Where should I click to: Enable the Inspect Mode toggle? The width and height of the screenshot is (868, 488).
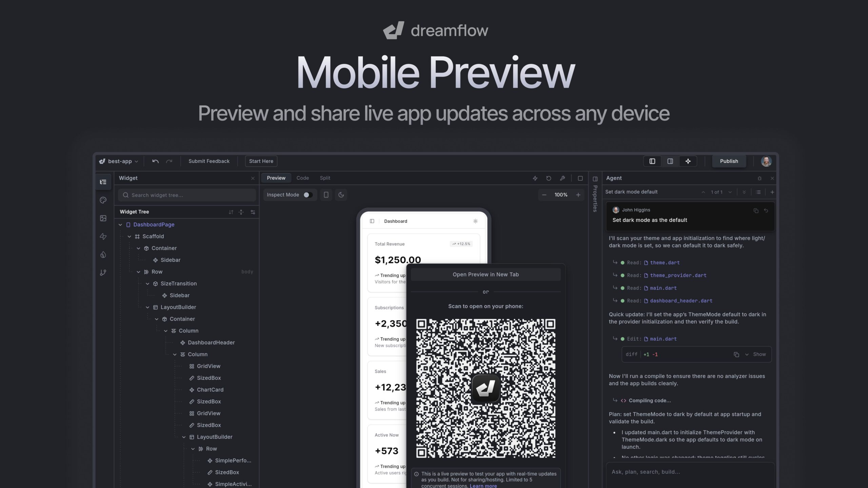[x=308, y=195]
